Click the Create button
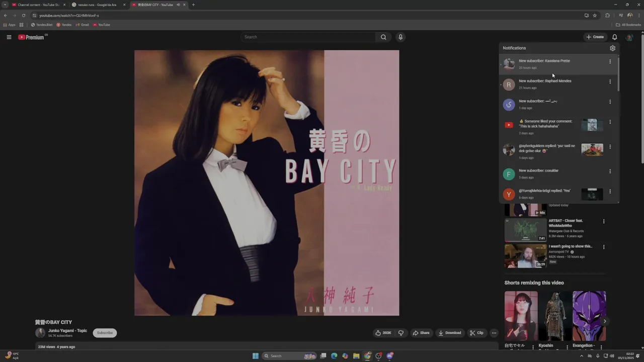This screenshot has width=644, height=362. coord(595,37)
